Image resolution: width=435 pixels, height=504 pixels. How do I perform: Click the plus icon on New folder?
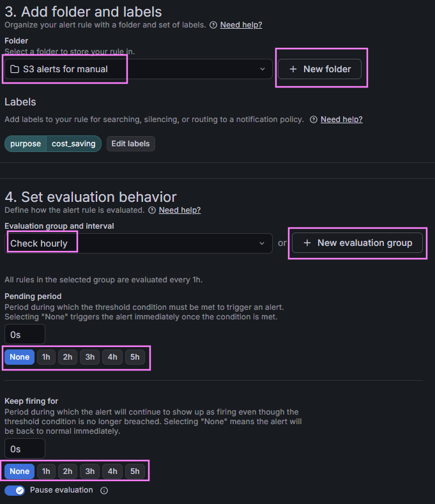tap(293, 69)
